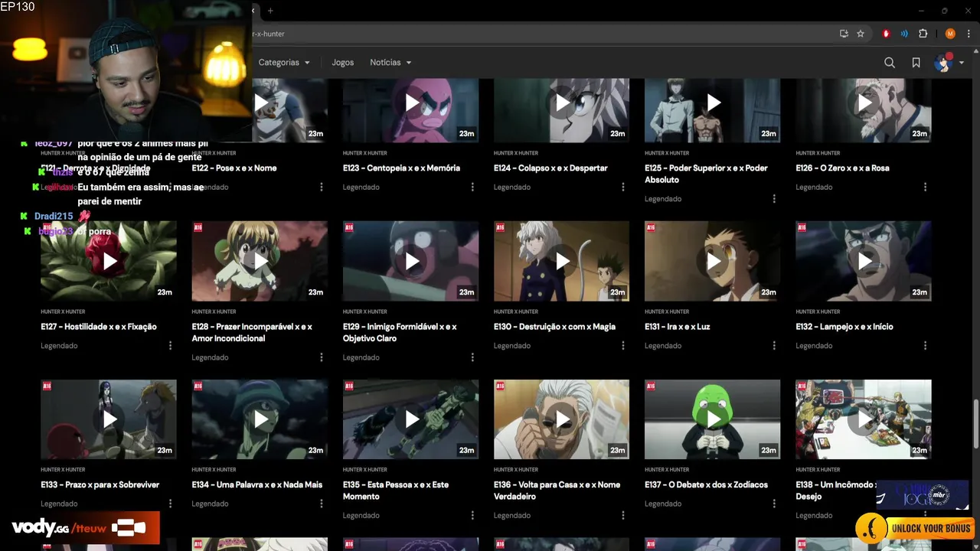The height and width of the screenshot is (551, 980).
Task: Open title link E134 - Uma Palavra x e x Nada Mais
Action: click(257, 484)
